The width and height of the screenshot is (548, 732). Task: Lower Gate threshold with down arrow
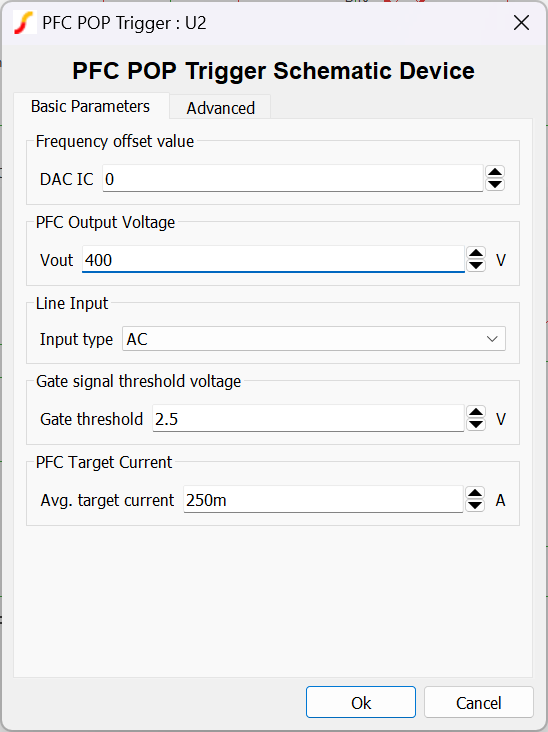(x=476, y=424)
